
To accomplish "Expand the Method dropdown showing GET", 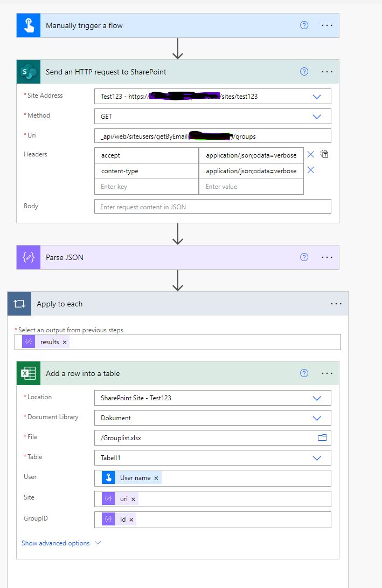I will point(317,116).
